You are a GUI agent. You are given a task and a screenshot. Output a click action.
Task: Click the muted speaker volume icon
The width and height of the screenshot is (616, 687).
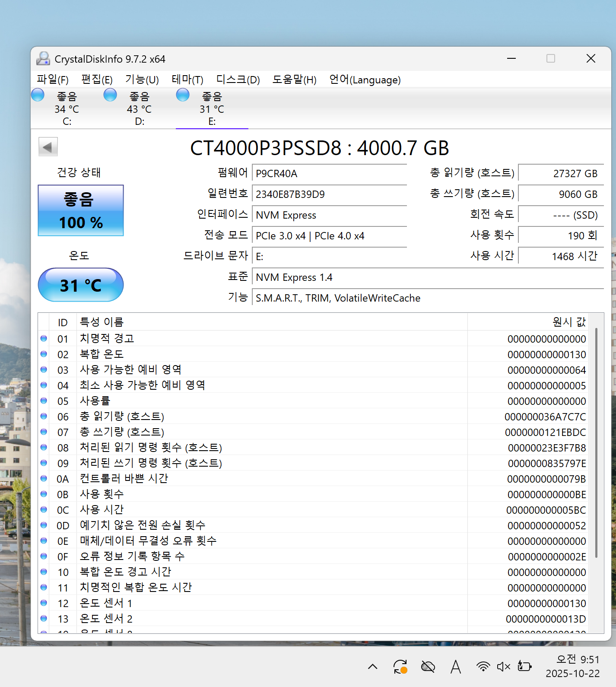503,667
